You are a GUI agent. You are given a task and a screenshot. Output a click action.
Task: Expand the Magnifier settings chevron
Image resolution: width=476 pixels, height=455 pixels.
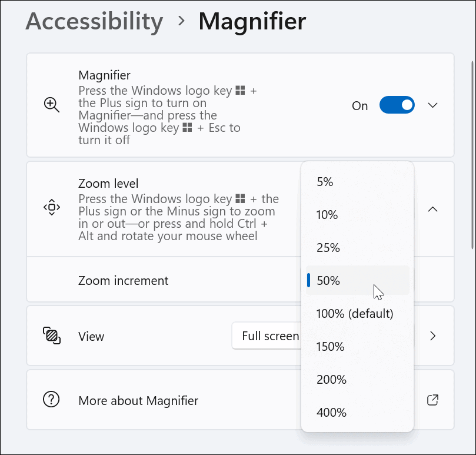[x=433, y=105]
